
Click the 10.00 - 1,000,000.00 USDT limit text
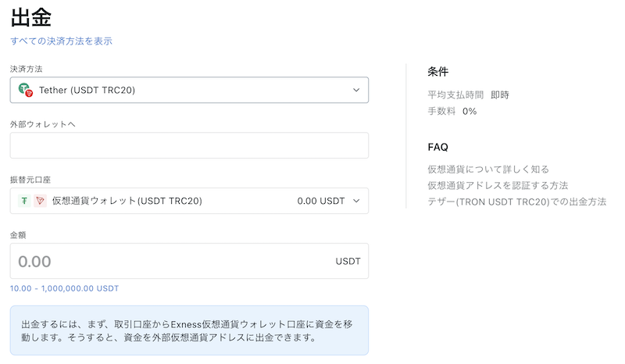pyautogui.click(x=65, y=288)
